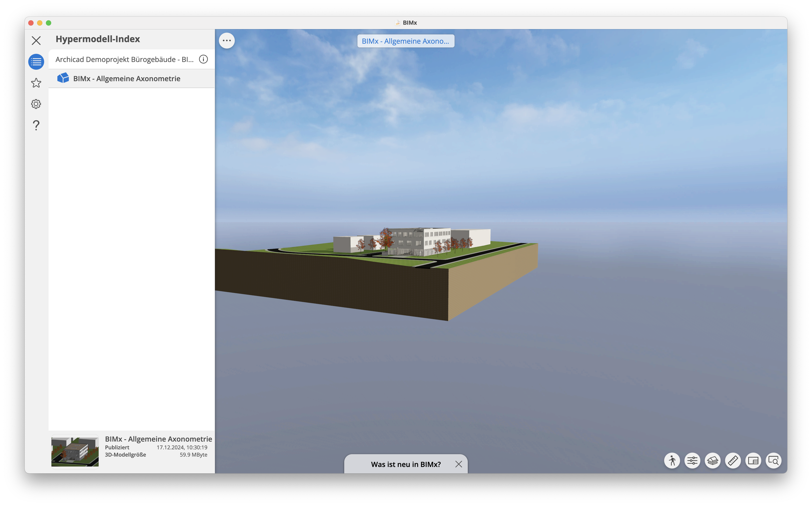Close the Hypermodell-Index panel with X
Viewport: 812px width, 506px height.
tap(36, 41)
